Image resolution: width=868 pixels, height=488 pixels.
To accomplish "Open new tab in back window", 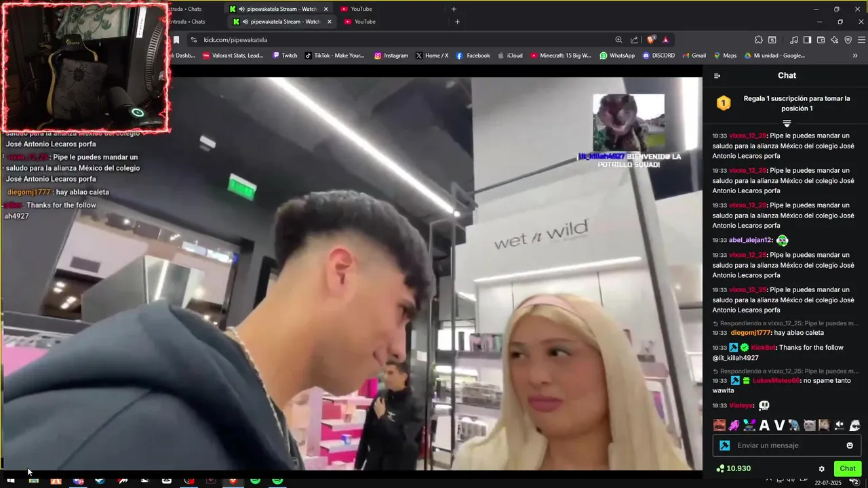I will click(454, 9).
